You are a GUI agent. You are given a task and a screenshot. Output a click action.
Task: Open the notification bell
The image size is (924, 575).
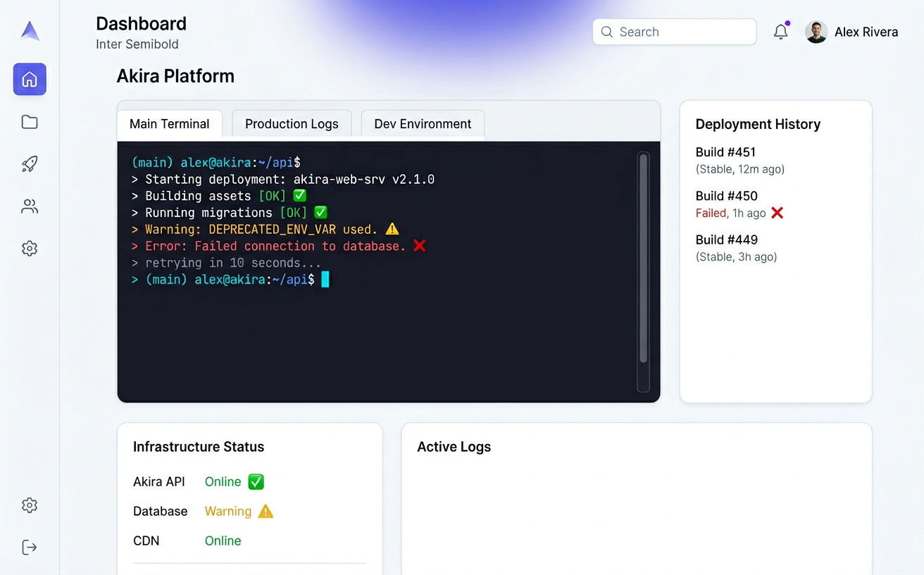coord(780,32)
